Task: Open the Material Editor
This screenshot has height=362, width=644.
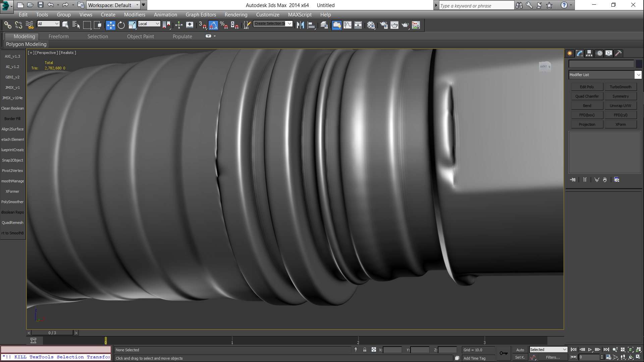Action: 371,25
